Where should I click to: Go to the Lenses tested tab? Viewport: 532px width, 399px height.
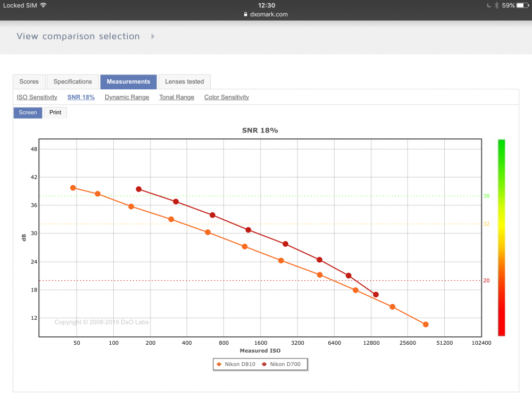(184, 82)
